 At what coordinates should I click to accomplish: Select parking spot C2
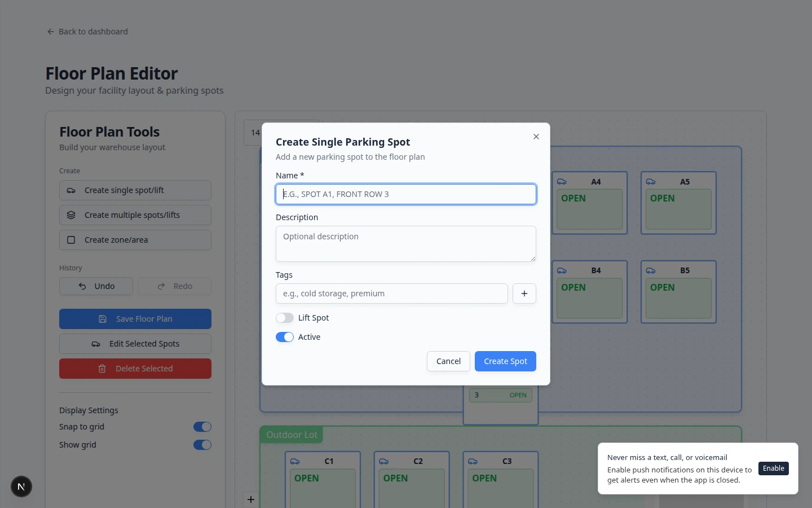tap(412, 480)
